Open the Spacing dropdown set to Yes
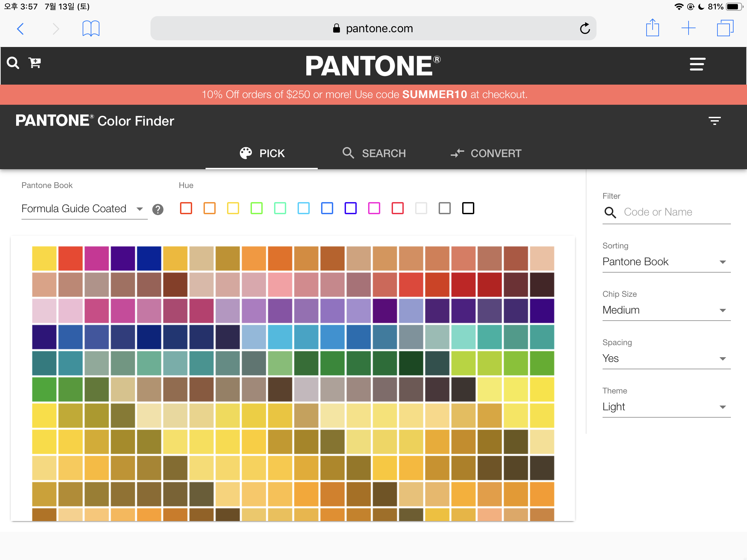 tap(666, 359)
